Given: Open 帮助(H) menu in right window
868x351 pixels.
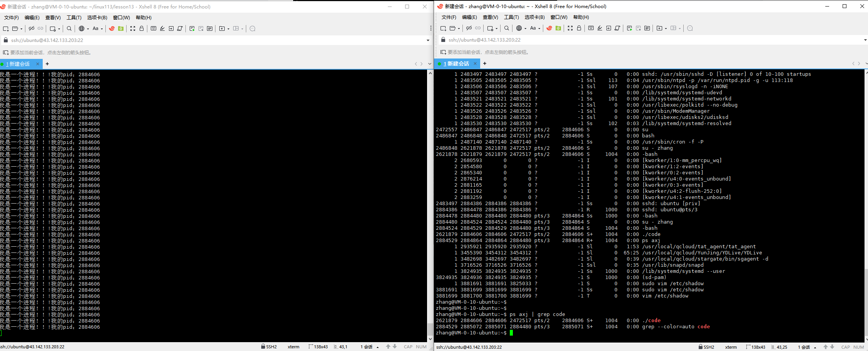Looking at the screenshot, I should [581, 17].
